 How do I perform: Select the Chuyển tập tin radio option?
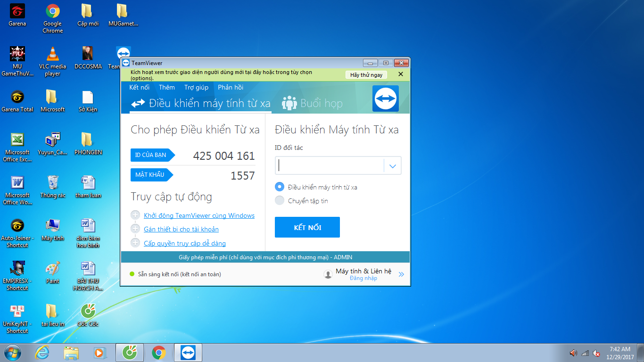pos(280,200)
